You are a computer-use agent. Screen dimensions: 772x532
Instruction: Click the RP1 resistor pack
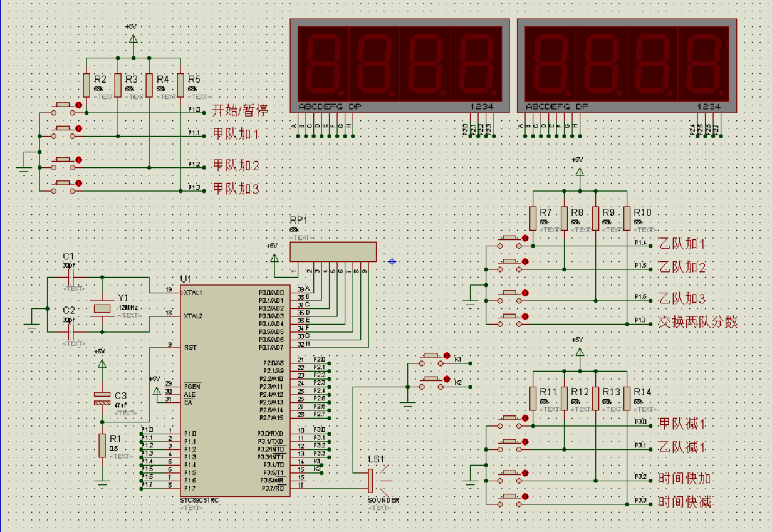(333, 252)
